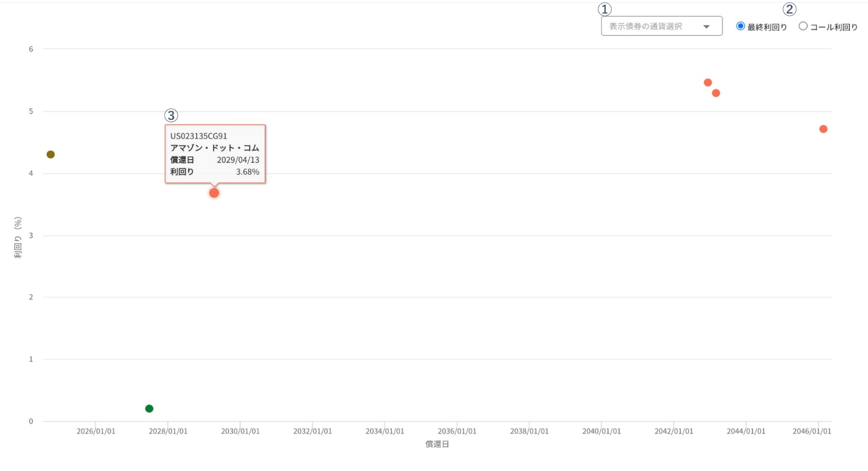Click the circled number 2 annotation marker

coord(789,9)
